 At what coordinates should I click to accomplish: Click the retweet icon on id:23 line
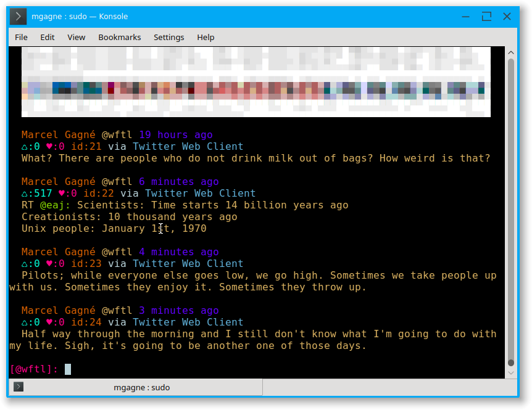click(25, 264)
